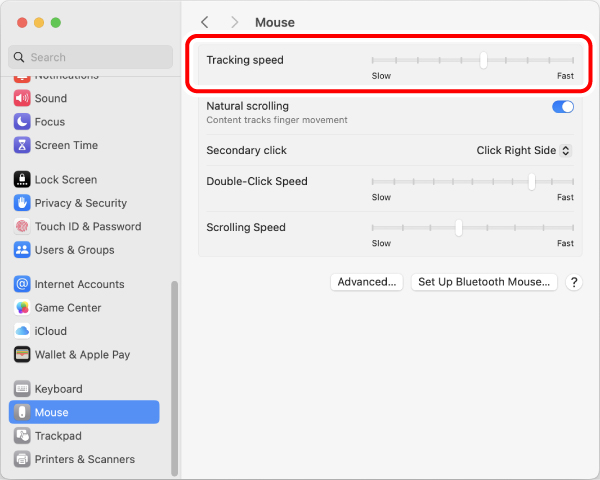This screenshot has width=600, height=480.
Task: Select Touch ID & Password fingerprint icon
Action: (22, 227)
